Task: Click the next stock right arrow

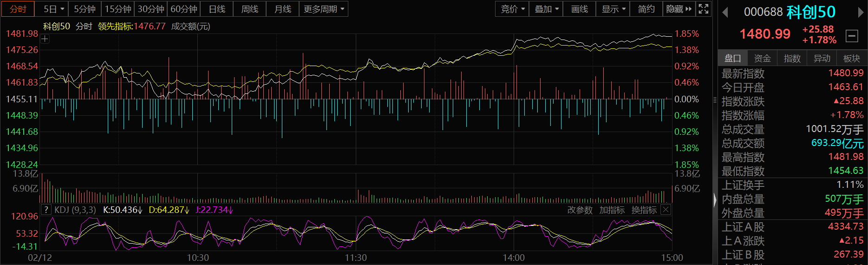Action: point(861,13)
